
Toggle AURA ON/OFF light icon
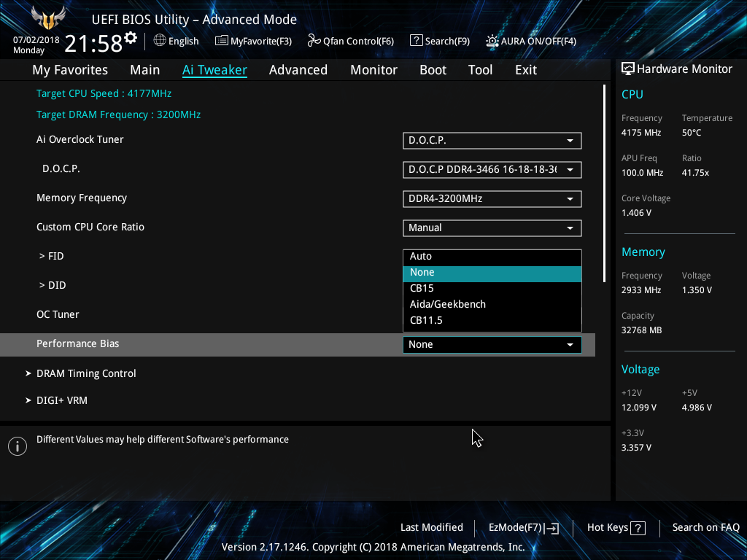coord(492,41)
